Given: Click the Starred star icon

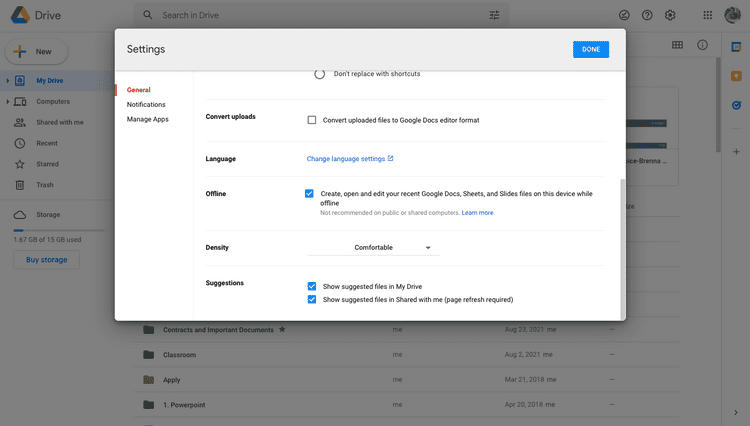Looking at the screenshot, I should coord(20,164).
